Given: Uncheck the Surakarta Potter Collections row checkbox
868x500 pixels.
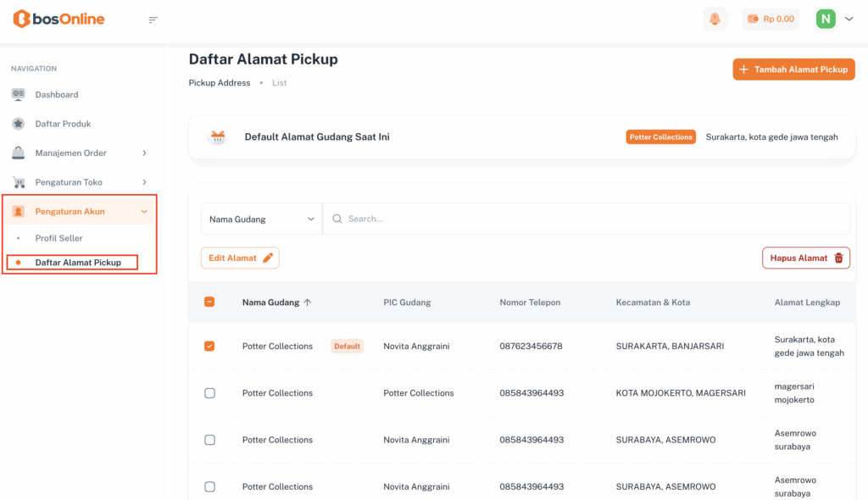Looking at the screenshot, I should (x=209, y=346).
